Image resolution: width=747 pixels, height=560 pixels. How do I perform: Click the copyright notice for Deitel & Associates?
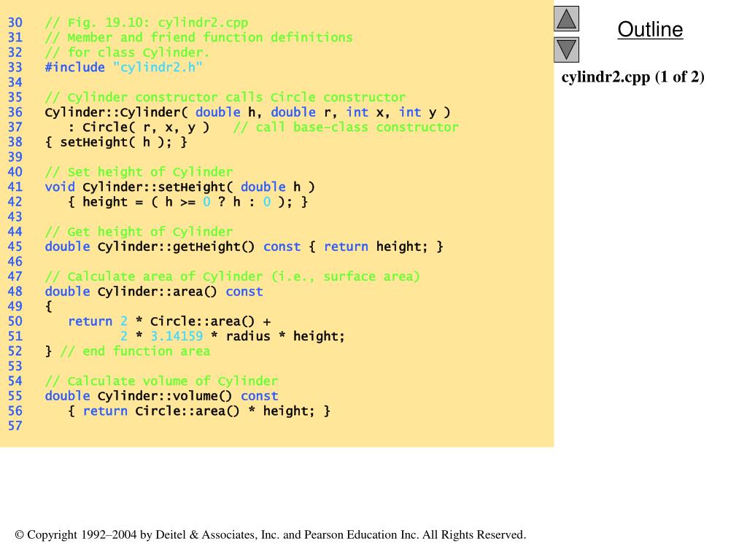coord(271,534)
